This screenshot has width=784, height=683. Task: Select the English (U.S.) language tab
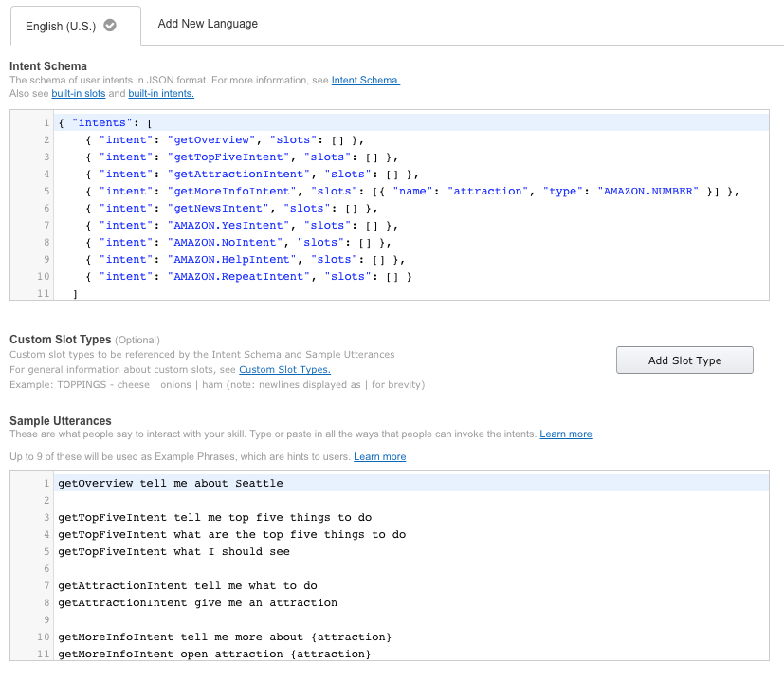[x=61, y=27]
